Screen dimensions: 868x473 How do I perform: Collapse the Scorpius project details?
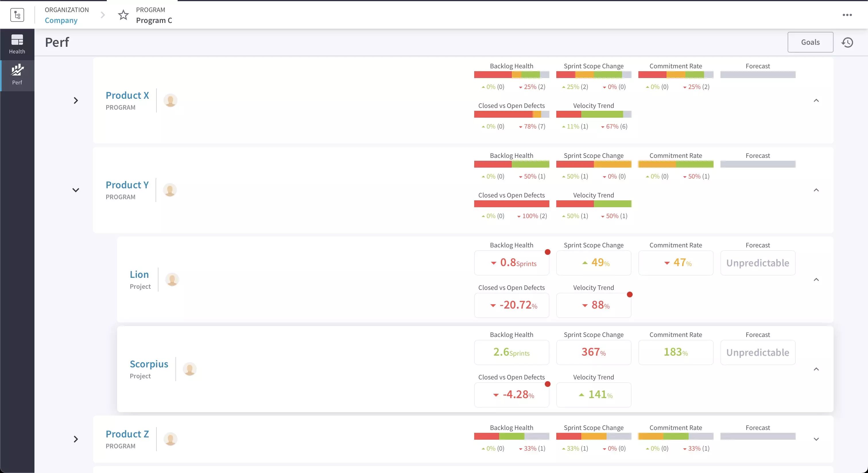click(815, 369)
